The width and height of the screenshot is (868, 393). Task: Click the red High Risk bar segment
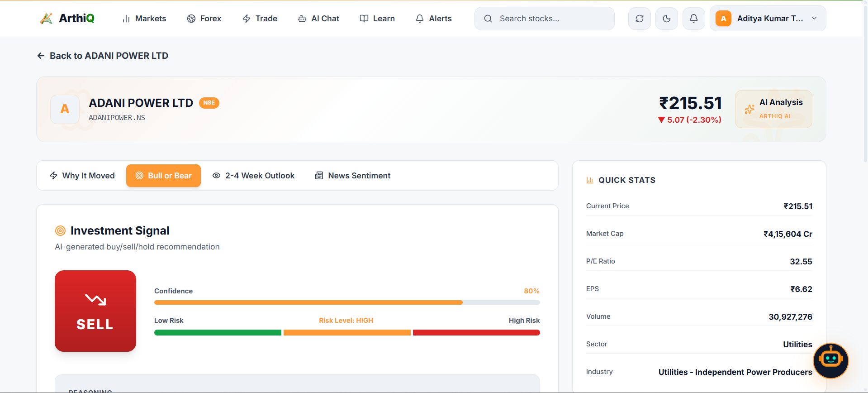tap(476, 333)
